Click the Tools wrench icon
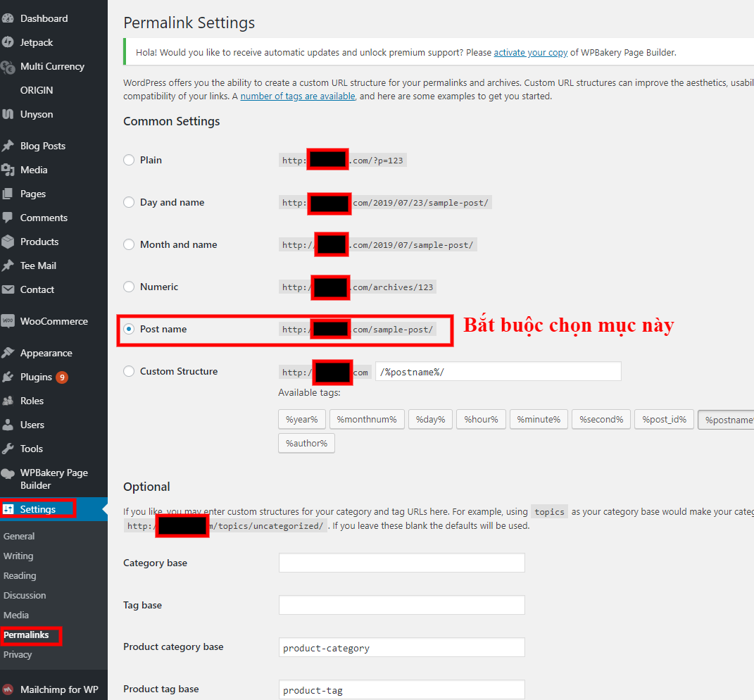 pyautogui.click(x=8, y=449)
